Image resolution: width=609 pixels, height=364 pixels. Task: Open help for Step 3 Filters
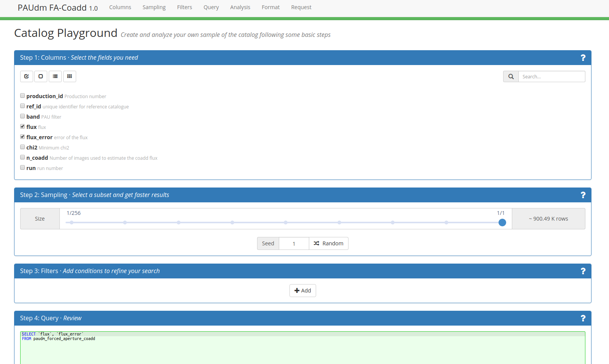pyautogui.click(x=583, y=271)
